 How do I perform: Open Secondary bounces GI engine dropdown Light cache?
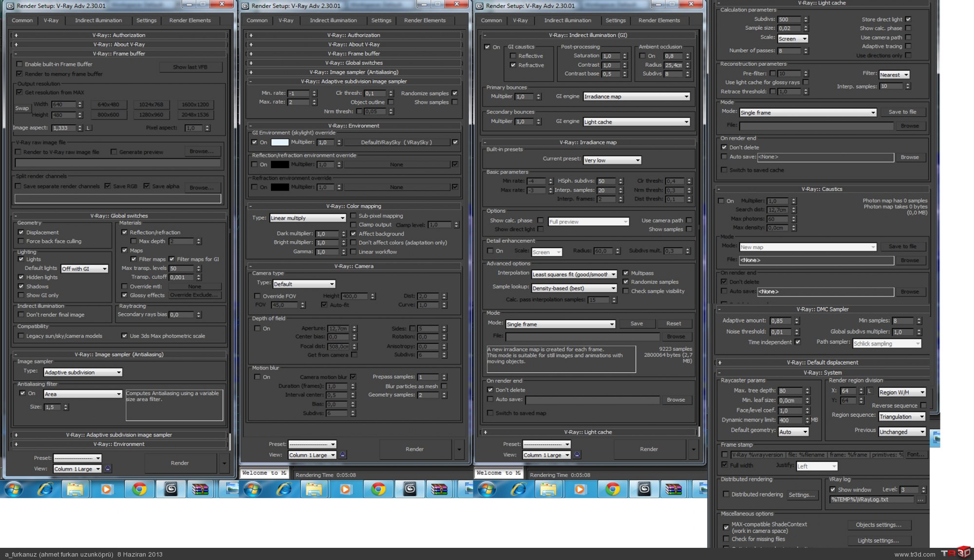[x=637, y=122]
